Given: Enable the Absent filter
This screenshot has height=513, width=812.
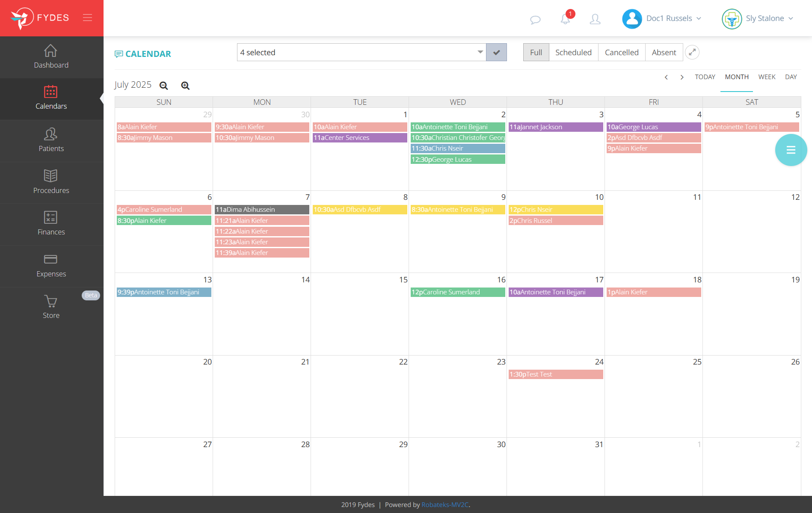Looking at the screenshot, I should pyautogui.click(x=664, y=52).
